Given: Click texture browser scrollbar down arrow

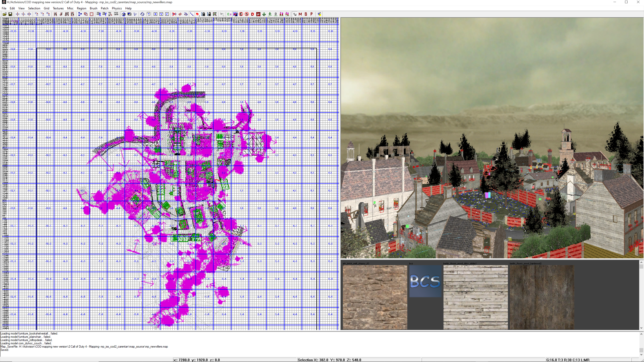Looking at the screenshot, I should coord(641,328).
